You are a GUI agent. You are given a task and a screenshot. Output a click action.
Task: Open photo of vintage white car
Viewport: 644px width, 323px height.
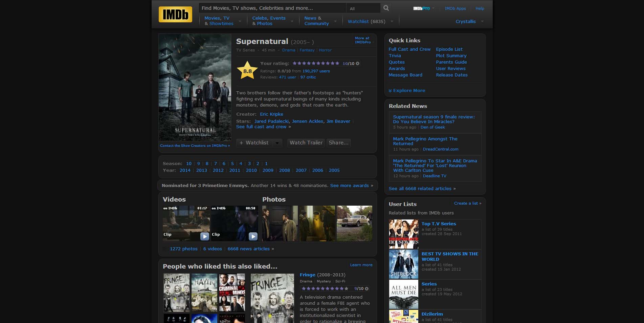(354, 223)
